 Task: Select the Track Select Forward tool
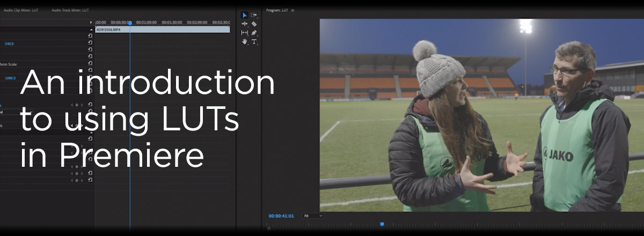pos(254,15)
